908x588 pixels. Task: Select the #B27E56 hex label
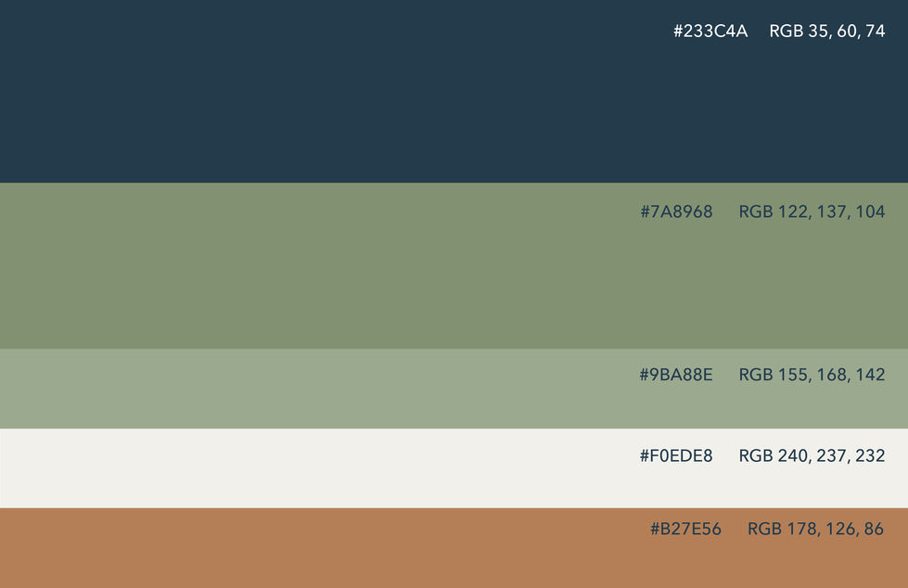coord(685,529)
